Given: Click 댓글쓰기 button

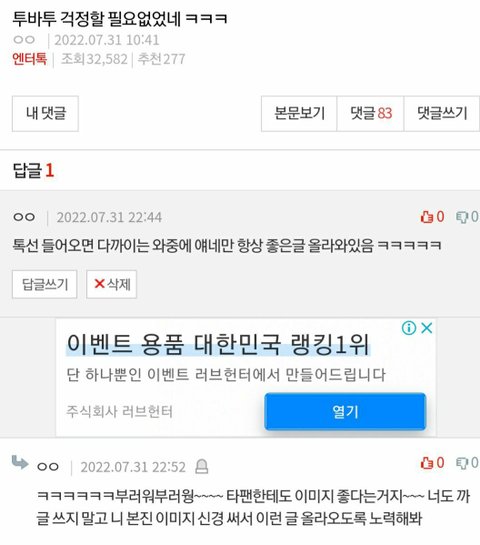Looking at the screenshot, I should pos(442,114).
